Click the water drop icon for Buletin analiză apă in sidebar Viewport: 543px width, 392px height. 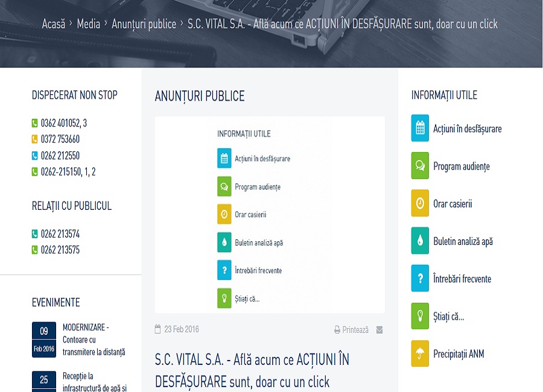click(420, 241)
